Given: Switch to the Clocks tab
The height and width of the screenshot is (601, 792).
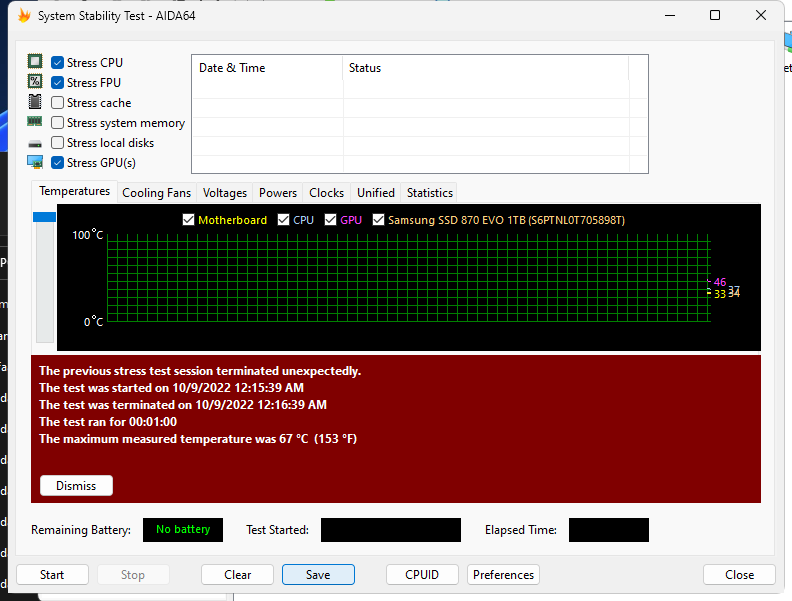Looking at the screenshot, I should [326, 193].
